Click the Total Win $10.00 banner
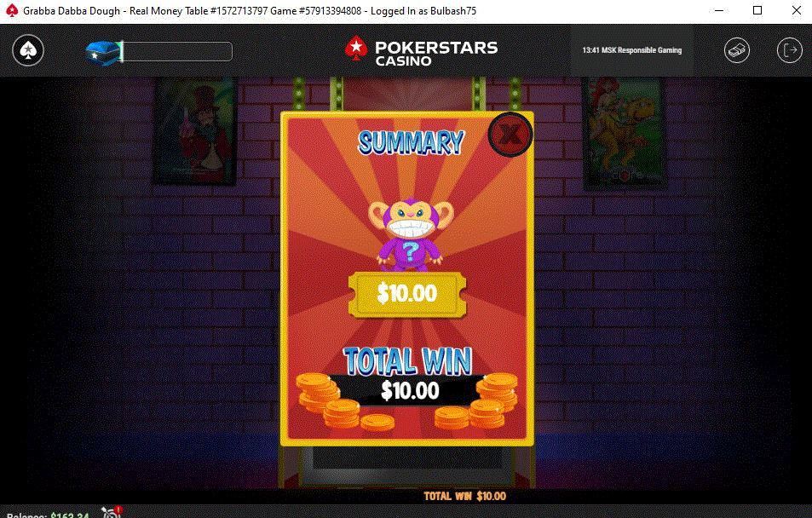The height and width of the screenshot is (518, 812). pyautogui.click(x=409, y=390)
